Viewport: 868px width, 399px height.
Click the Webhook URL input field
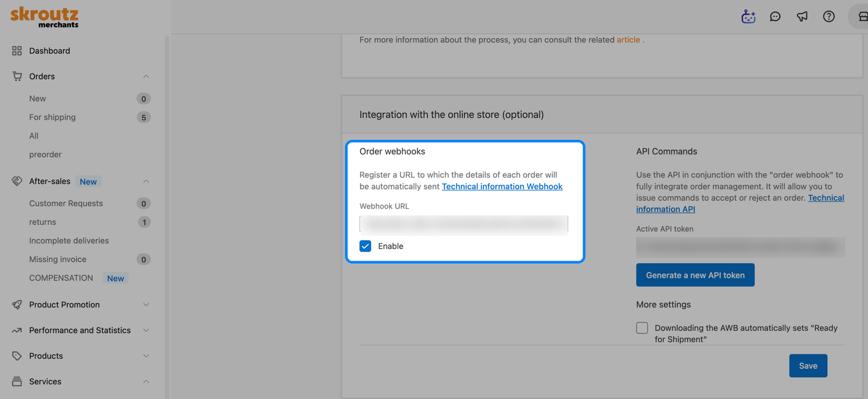[x=464, y=224]
